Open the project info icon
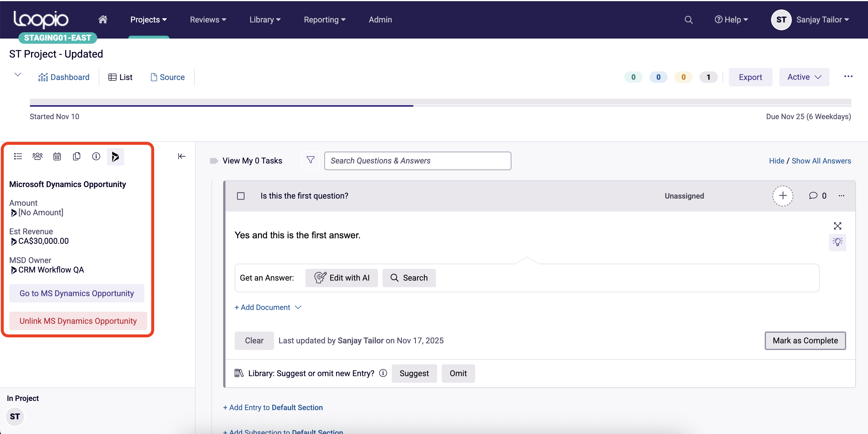 coord(96,156)
